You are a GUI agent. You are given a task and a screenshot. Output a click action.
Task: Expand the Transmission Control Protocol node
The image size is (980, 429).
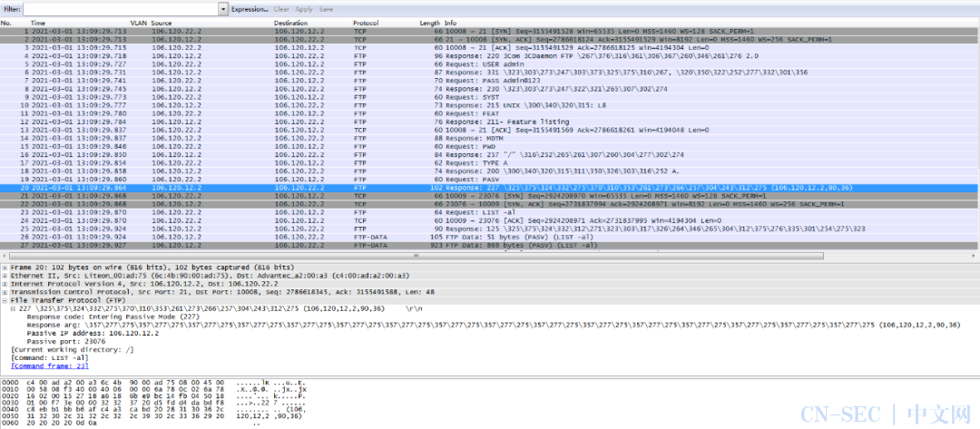click(5, 292)
